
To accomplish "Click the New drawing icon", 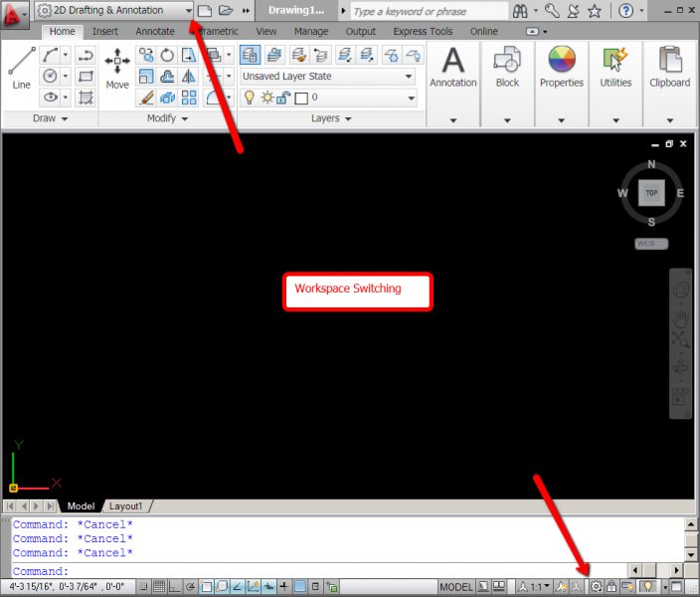I will [205, 10].
